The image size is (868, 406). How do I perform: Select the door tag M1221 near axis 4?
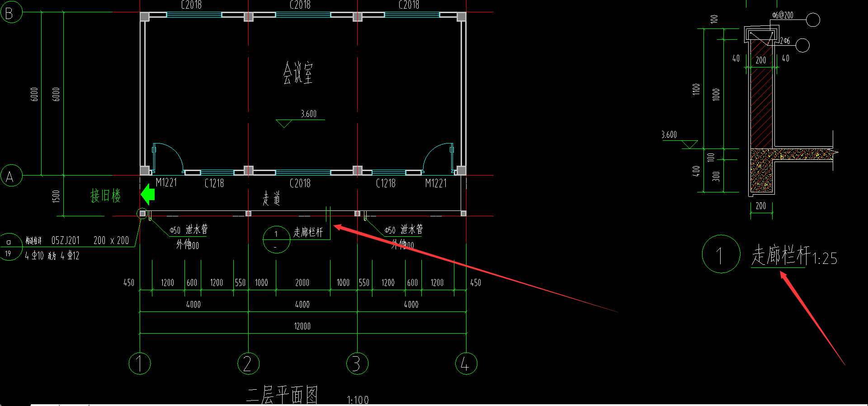(436, 183)
